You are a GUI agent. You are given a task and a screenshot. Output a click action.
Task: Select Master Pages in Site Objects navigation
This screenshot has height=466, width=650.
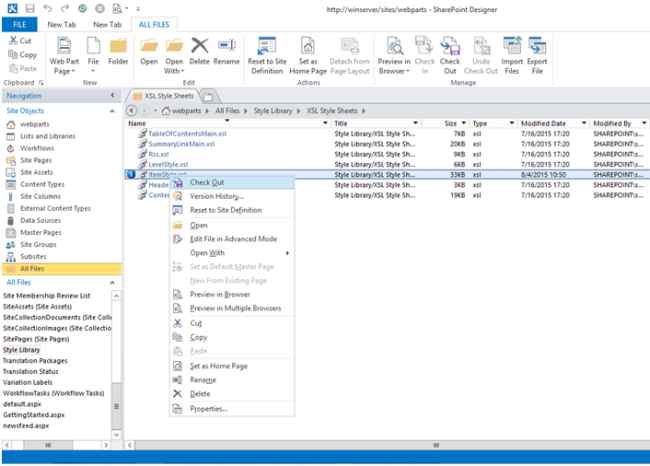click(40, 232)
